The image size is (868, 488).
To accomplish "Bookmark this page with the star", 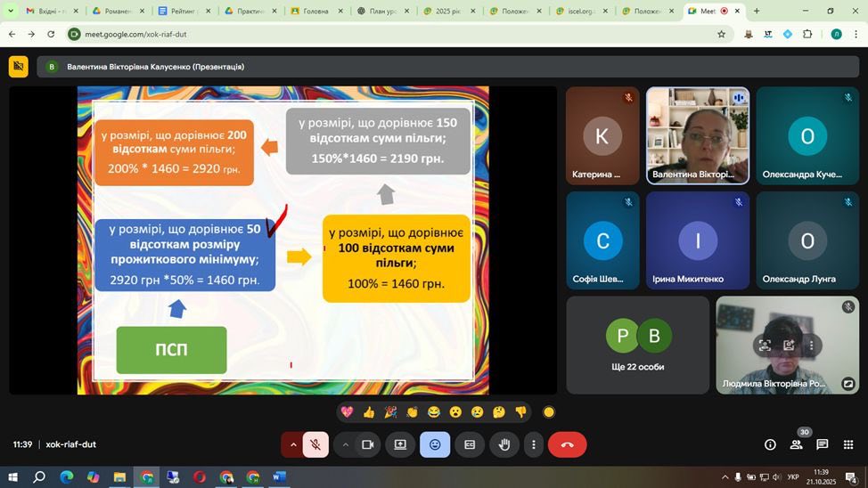I will pyautogui.click(x=721, y=35).
